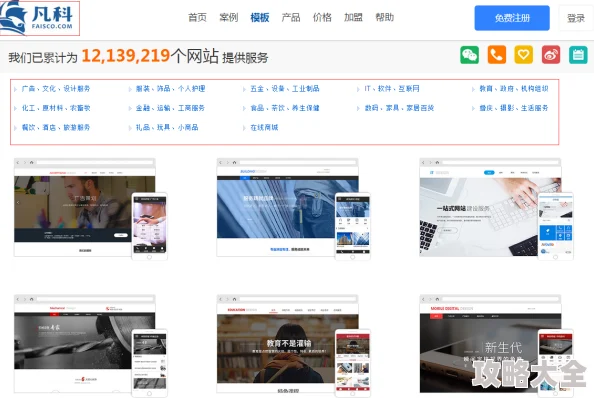Select the 模板 navigation tab
This screenshot has height=398, width=594.
[260, 17]
